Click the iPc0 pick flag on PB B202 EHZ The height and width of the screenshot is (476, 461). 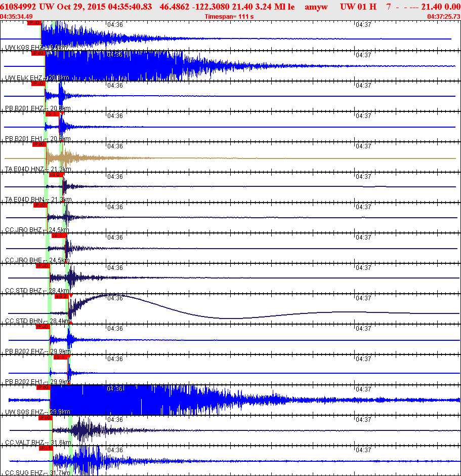coord(43,326)
